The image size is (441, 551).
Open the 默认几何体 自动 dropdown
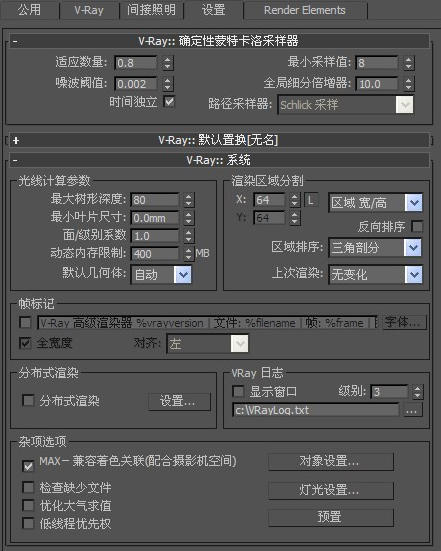(161, 274)
